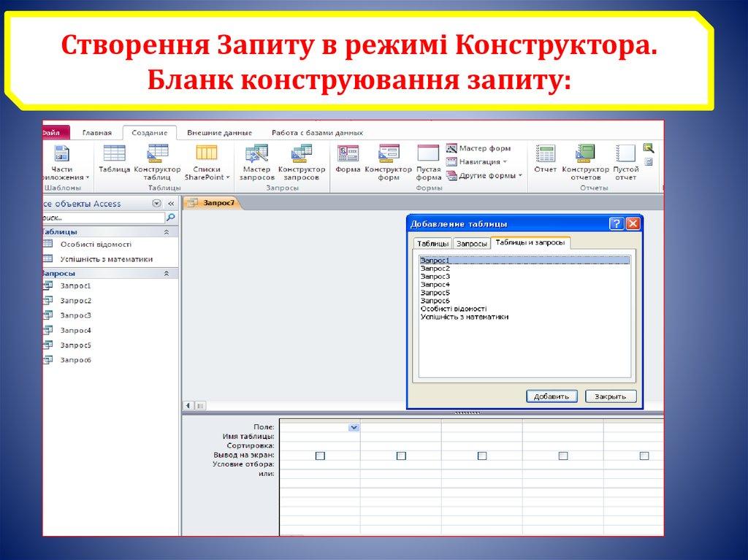Select the Запросы tab in dialog
This screenshot has height=560, width=748.
coord(471,244)
